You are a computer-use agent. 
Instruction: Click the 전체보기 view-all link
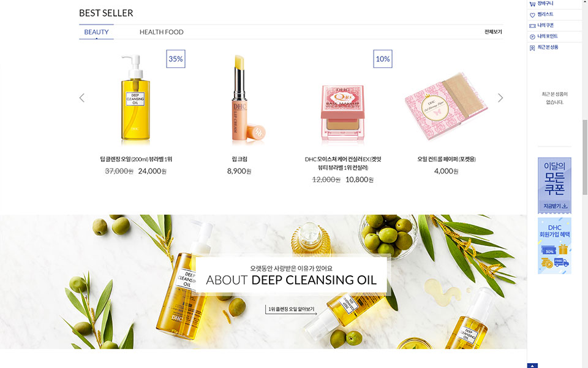pos(493,32)
